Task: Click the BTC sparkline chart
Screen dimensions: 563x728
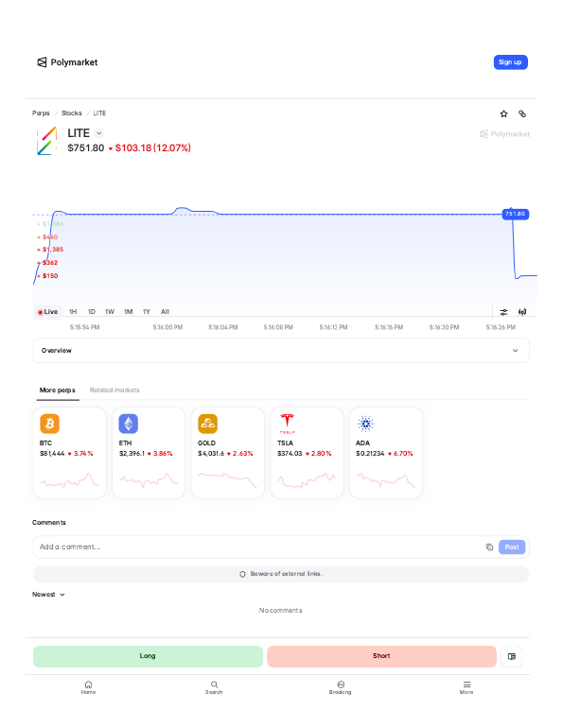Action: [70, 480]
